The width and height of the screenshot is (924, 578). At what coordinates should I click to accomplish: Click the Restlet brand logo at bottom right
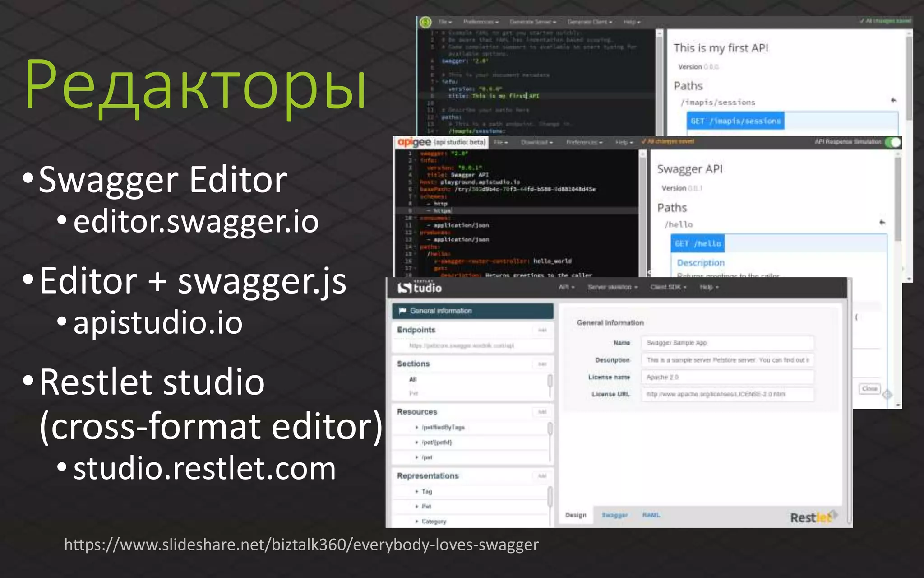coord(813,517)
